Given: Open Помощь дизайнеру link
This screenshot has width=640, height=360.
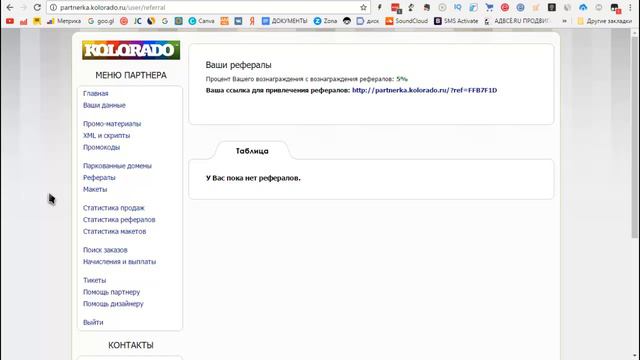Looking at the screenshot, I should 113,304.
